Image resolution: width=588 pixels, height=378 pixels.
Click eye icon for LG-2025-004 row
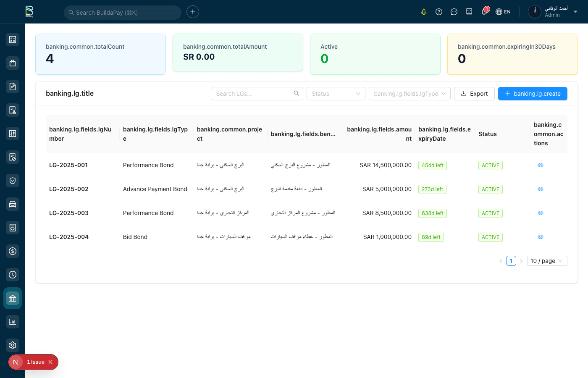pos(541,237)
